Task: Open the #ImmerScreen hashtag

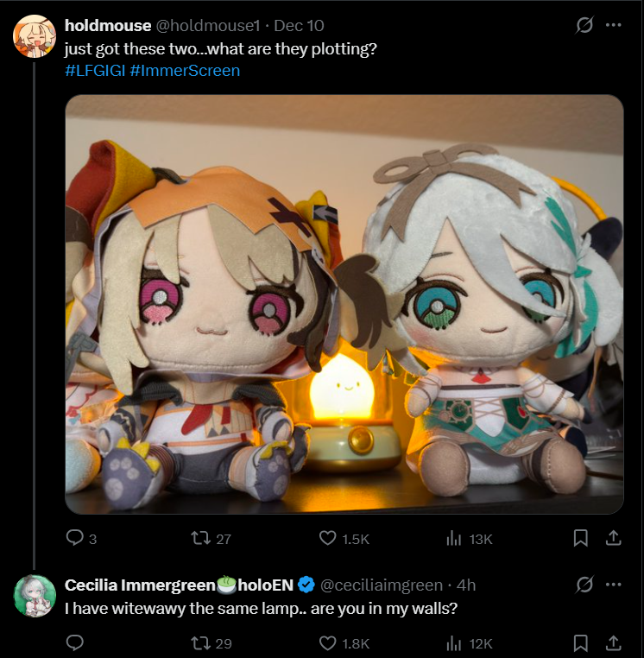Action: point(185,71)
